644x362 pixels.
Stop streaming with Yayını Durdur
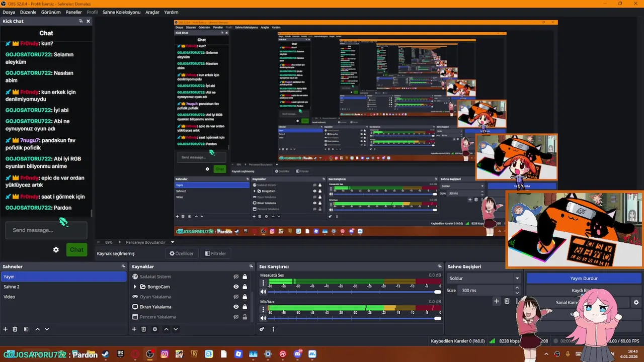tap(584, 278)
